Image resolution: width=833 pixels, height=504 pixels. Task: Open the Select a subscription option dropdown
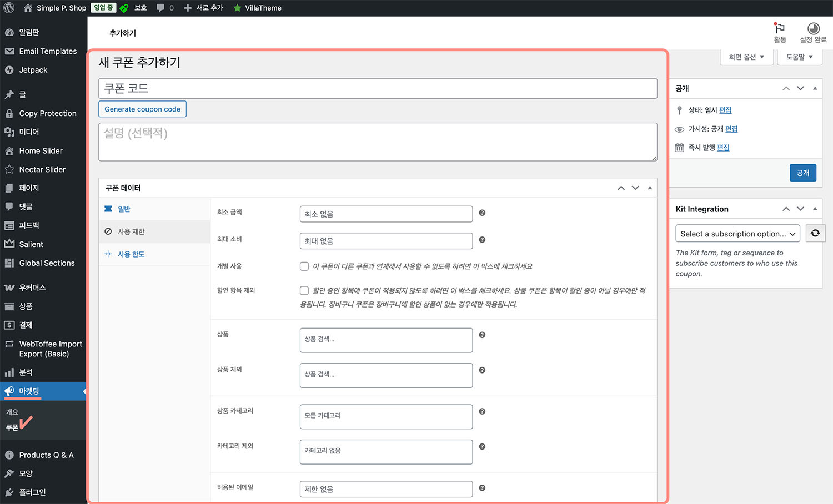tap(737, 234)
